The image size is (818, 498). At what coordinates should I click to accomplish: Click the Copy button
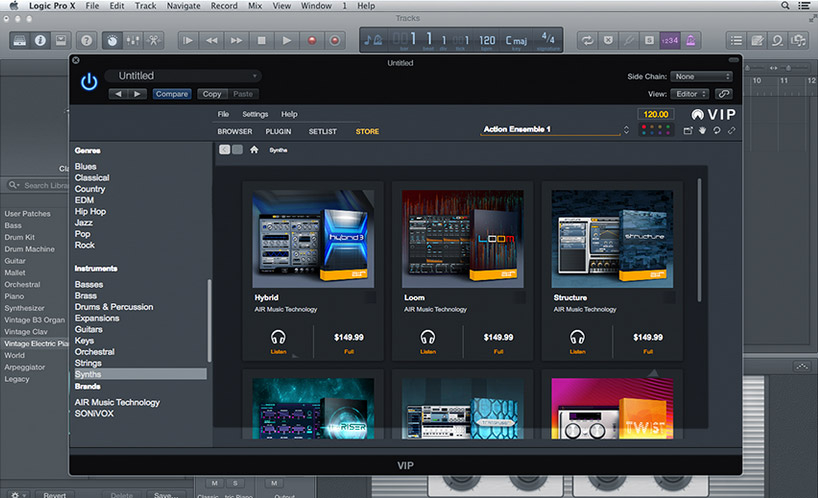(x=212, y=94)
